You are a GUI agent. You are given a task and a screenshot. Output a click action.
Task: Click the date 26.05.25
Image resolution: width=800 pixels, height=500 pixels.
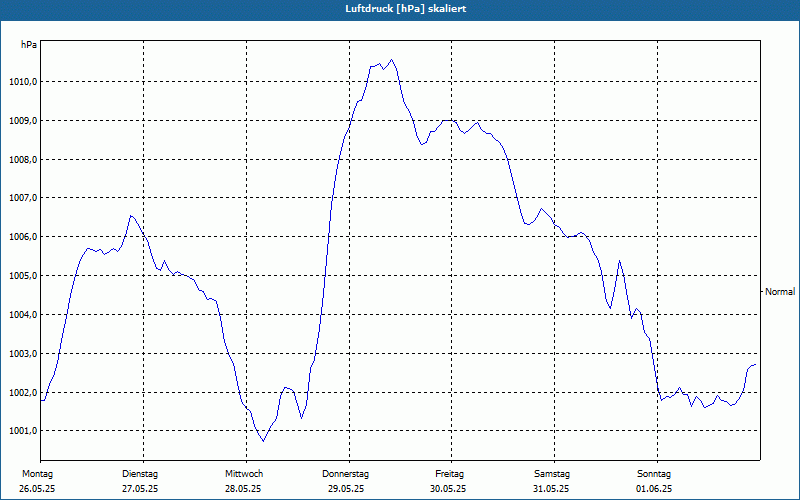click(x=37, y=489)
